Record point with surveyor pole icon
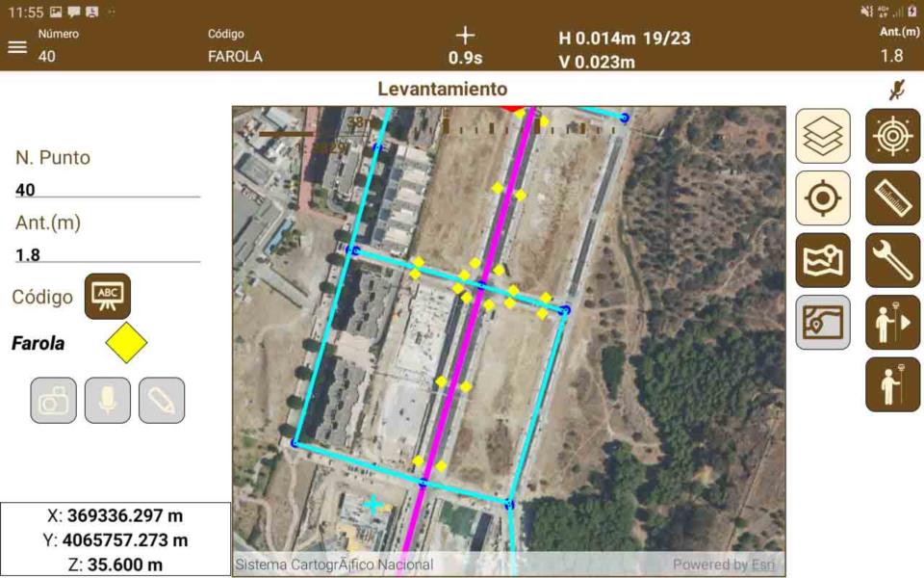924x578 pixels. [892, 384]
